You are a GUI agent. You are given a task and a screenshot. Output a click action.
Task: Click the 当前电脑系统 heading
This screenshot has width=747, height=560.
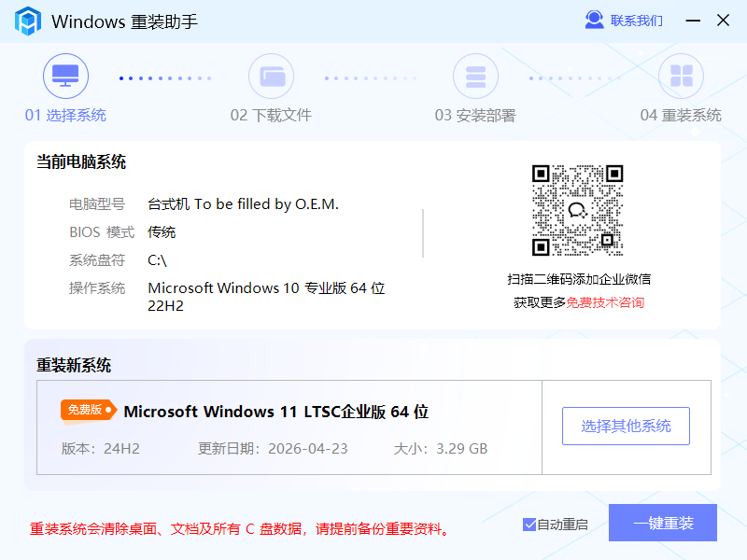[81, 161]
